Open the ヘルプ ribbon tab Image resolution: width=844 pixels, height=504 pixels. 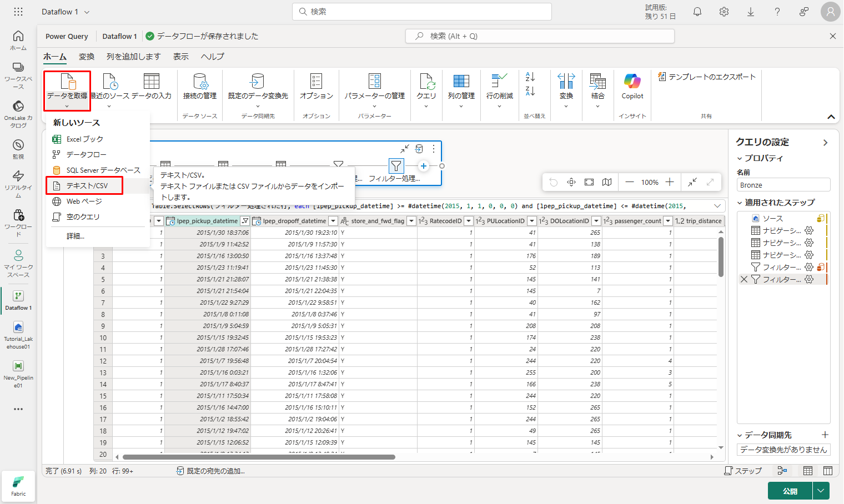[x=213, y=57]
